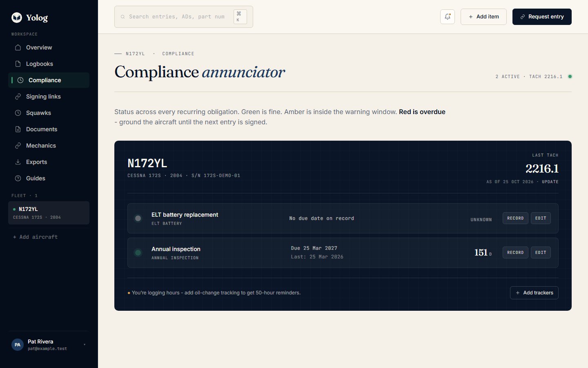The height and width of the screenshot is (368, 588).
Task: Click Annual inspection green status dot
Action: click(x=138, y=253)
